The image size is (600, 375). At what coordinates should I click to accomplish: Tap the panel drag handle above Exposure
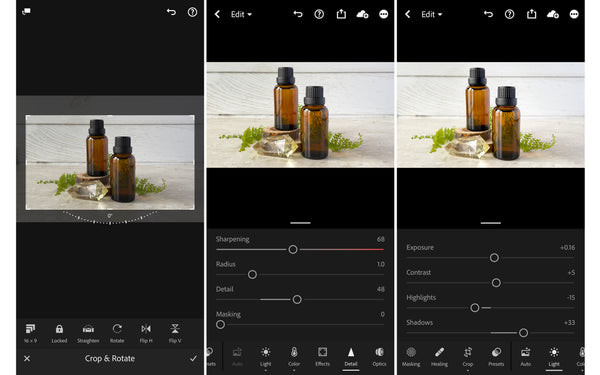(491, 222)
